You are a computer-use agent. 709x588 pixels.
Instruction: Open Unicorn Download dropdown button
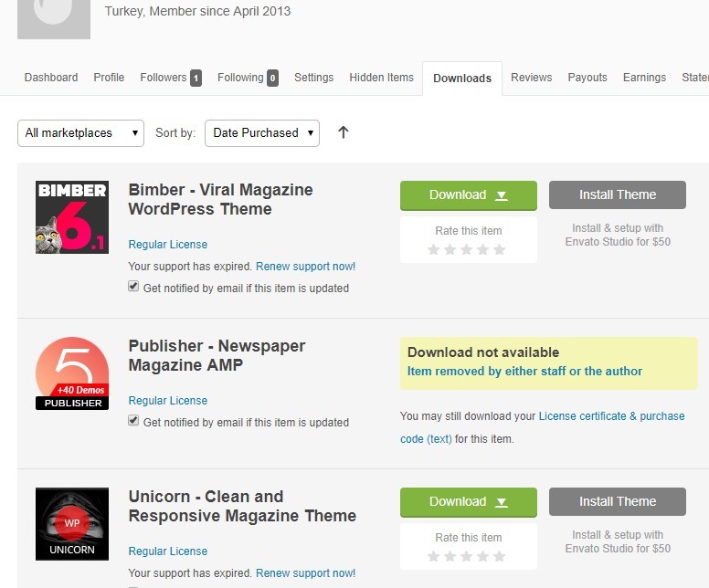click(x=469, y=502)
